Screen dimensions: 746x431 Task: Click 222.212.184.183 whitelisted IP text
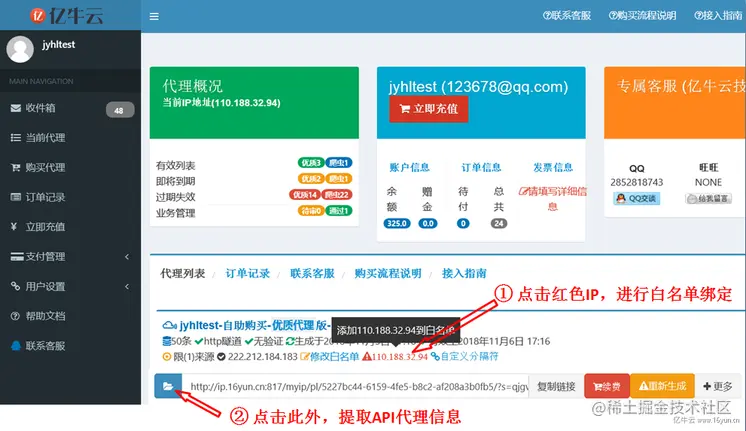(263, 357)
